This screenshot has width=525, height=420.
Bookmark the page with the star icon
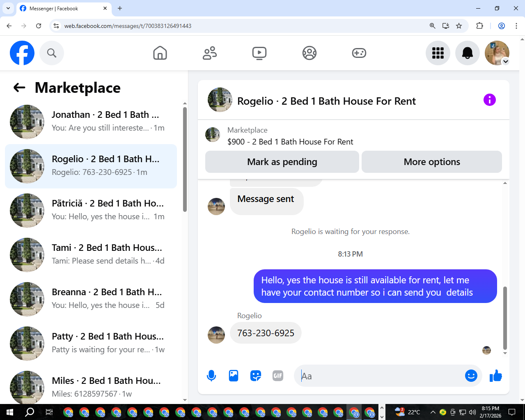[x=459, y=26]
